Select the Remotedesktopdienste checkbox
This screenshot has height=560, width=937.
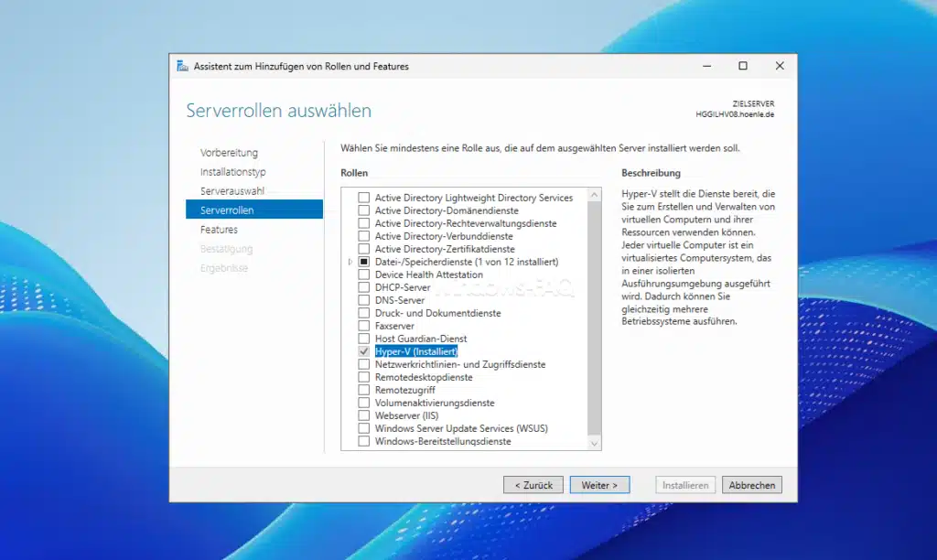[x=363, y=376]
